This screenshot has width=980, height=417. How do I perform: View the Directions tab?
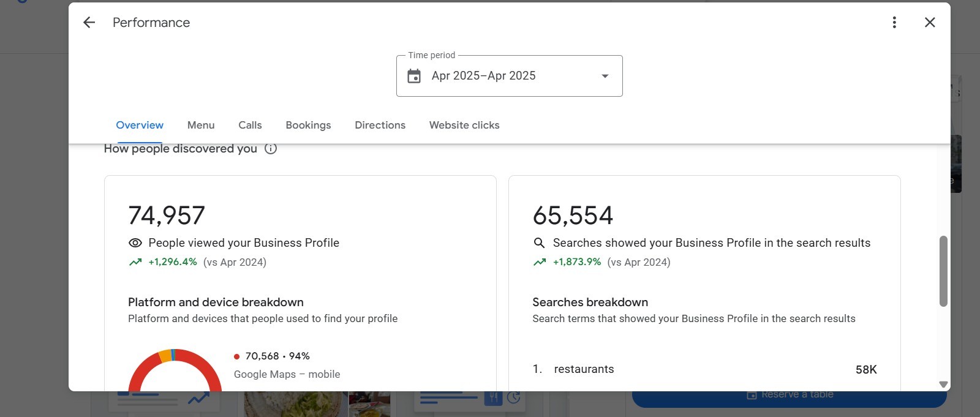(380, 125)
